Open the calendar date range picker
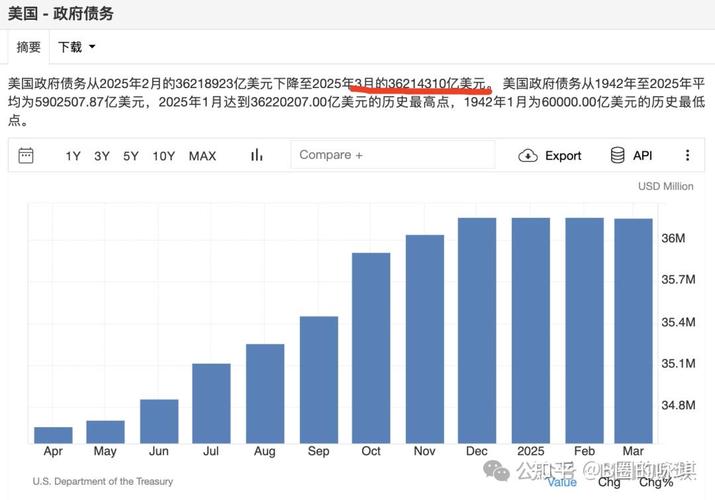Viewport: 715px width, 500px height. coord(26,155)
